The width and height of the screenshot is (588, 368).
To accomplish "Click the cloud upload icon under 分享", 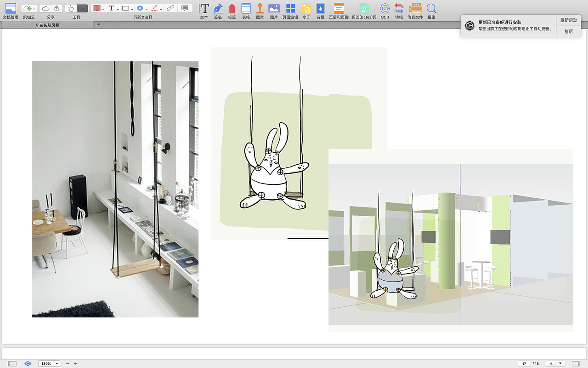I will click(45, 8).
